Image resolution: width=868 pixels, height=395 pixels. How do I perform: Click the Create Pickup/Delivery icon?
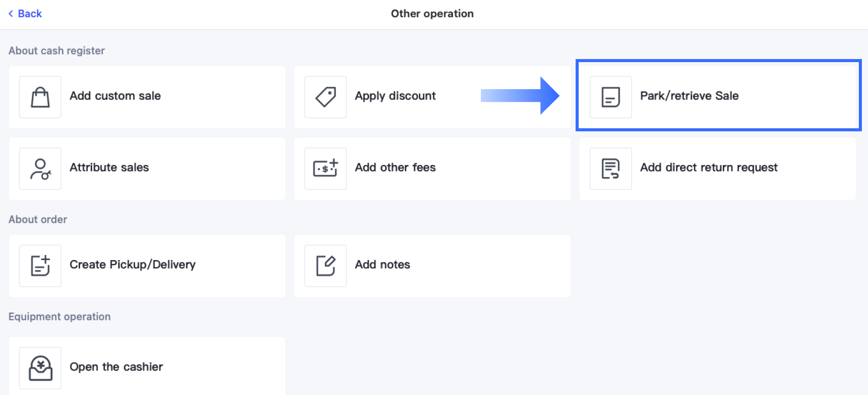click(x=40, y=266)
